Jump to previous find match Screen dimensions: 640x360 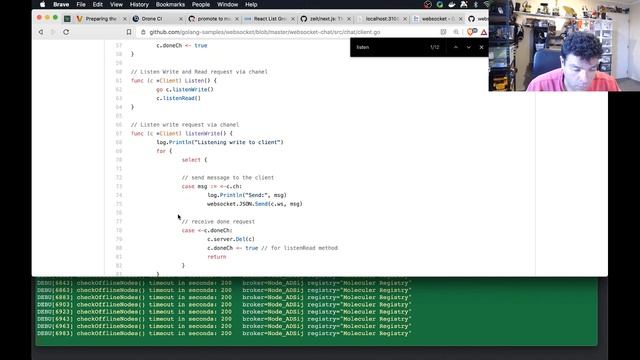pyautogui.click(x=456, y=47)
